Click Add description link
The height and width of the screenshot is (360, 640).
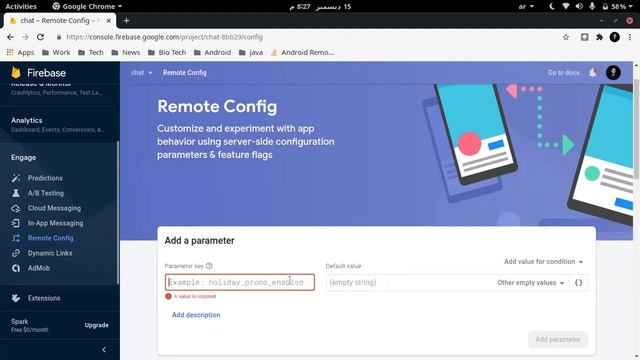[x=196, y=315]
